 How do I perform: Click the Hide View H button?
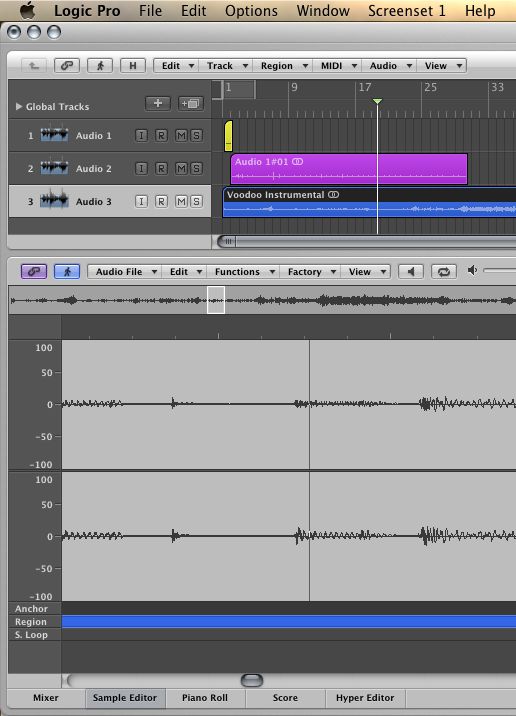point(133,66)
